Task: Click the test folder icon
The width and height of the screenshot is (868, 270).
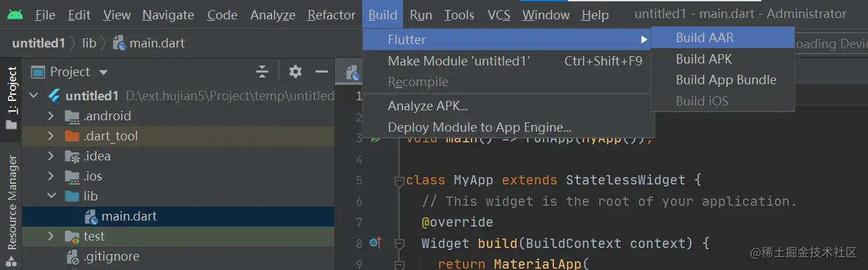Action: coord(72,237)
